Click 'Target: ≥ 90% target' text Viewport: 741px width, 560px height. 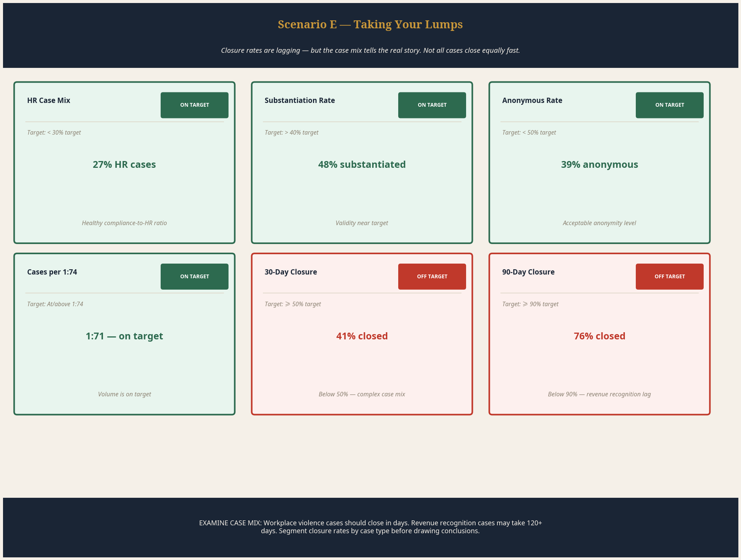click(x=530, y=304)
